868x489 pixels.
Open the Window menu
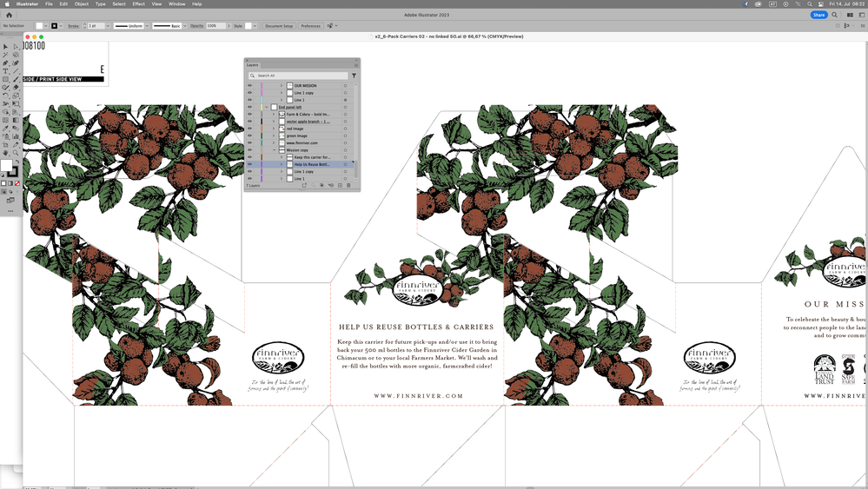click(x=176, y=3)
